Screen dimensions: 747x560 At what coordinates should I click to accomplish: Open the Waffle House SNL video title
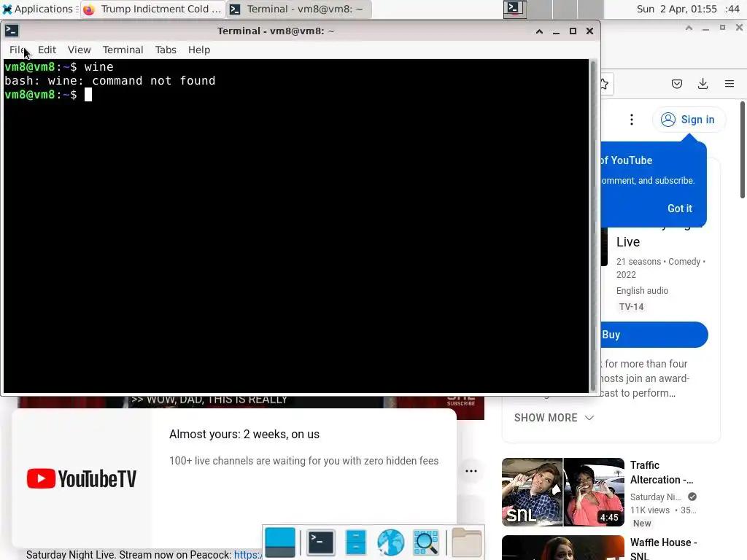click(x=663, y=548)
